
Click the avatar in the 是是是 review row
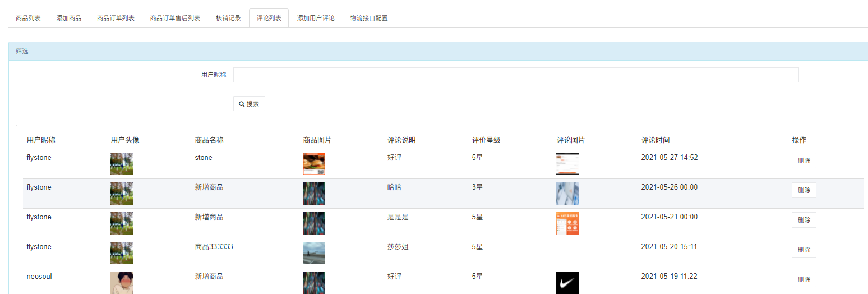(x=122, y=223)
